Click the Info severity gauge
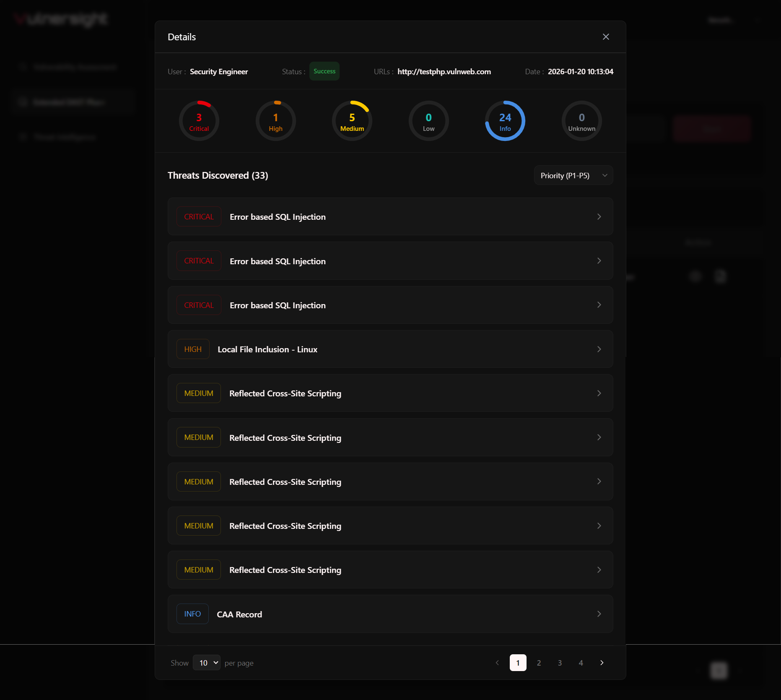This screenshot has height=700, width=781. (505, 121)
